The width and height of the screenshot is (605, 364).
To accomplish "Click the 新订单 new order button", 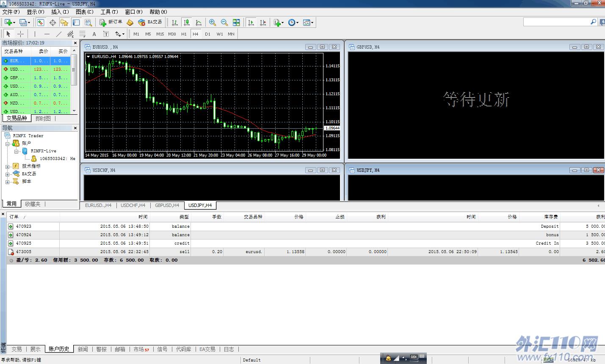I will pyautogui.click(x=111, y=22).
